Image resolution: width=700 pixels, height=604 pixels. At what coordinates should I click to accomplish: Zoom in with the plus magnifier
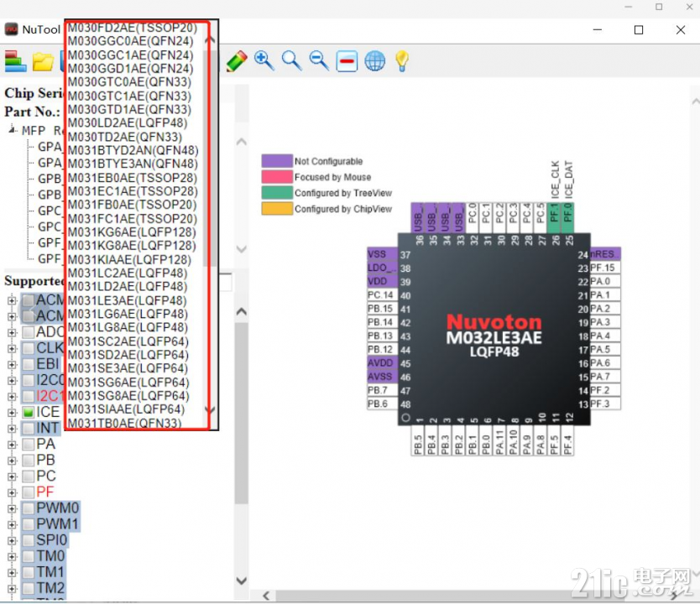tap(264, 60)
